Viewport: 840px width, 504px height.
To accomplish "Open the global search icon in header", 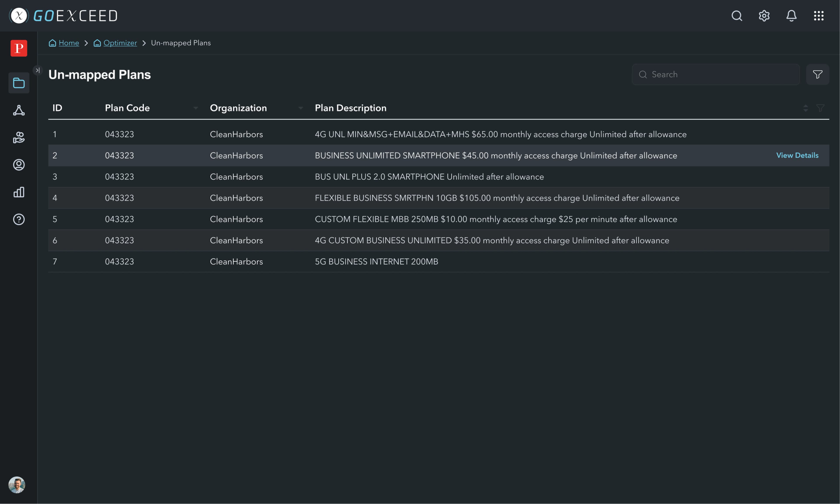I will pyautogui.click(x=736, y=16).
